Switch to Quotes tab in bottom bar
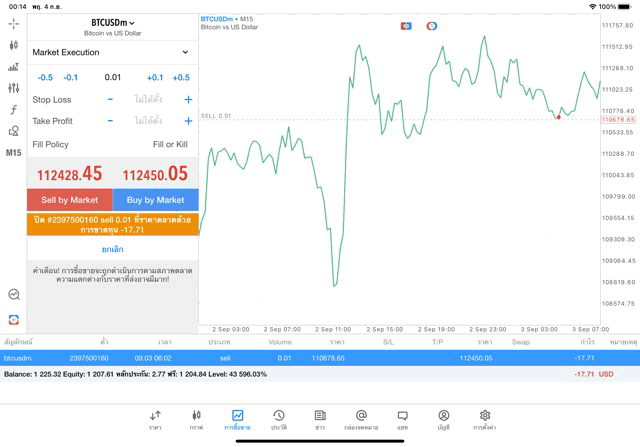640x447 pixels. click(155, 419)
